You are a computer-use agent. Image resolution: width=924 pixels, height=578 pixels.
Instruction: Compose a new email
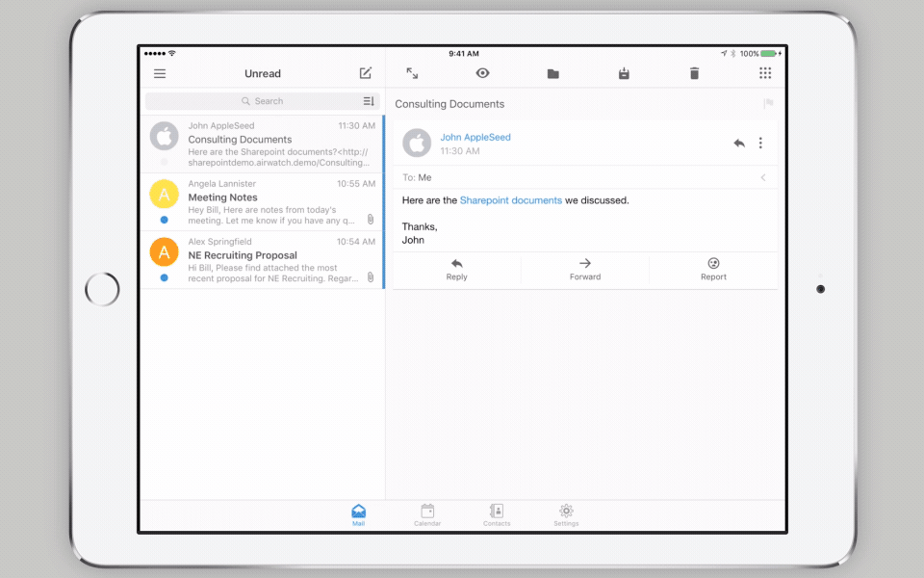click(366, 73)
